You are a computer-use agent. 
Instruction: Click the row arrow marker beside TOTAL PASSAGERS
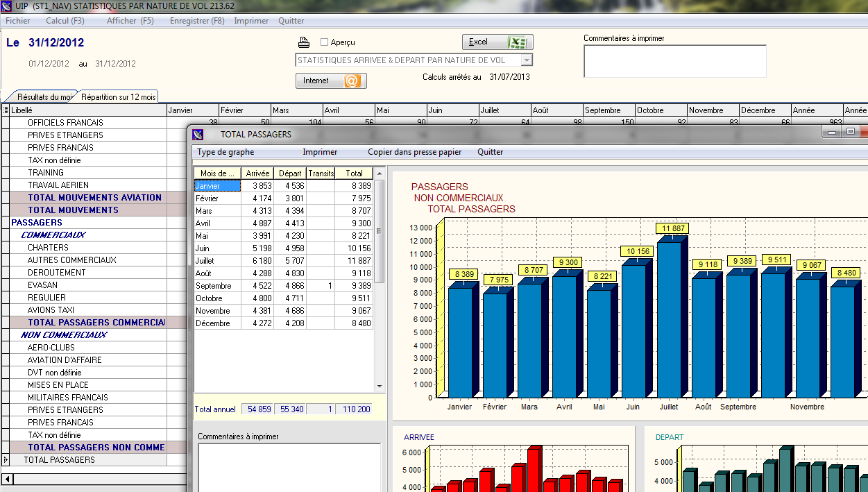pyautogui.click(x=6, y=460)
